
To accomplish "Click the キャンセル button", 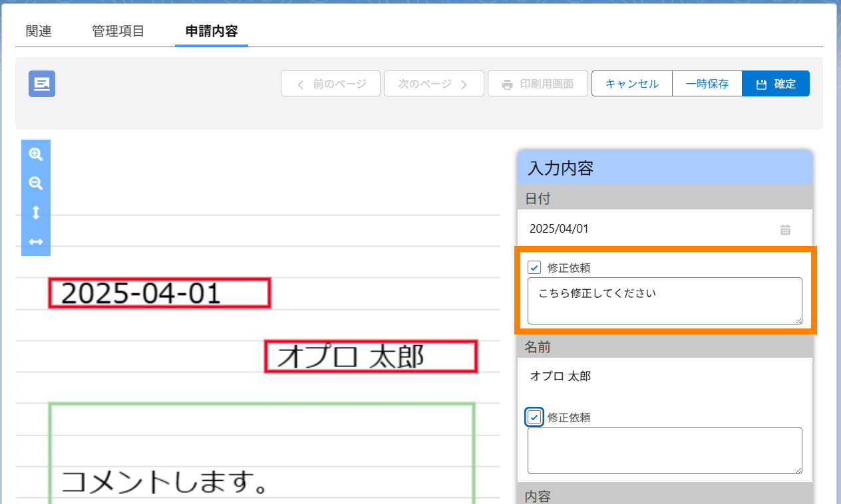I will point(632,84).
